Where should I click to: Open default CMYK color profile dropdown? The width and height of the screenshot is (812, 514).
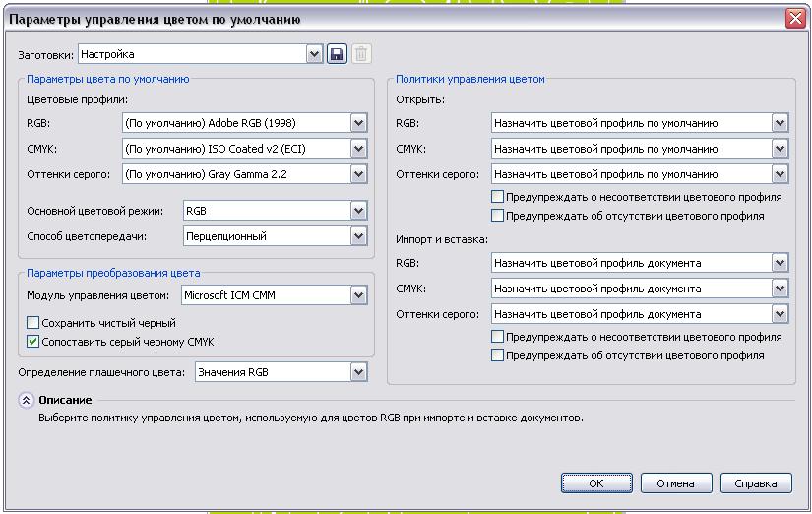[245, 149]
